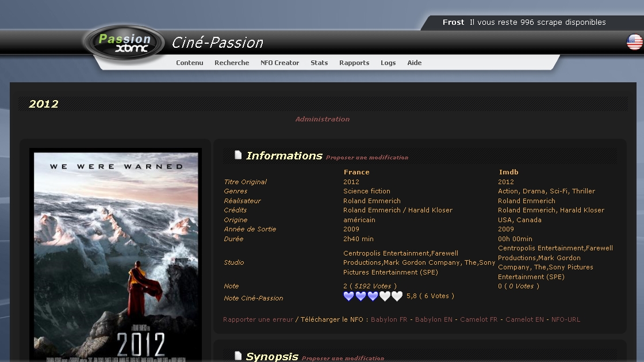
Task: Open the Aide help menu
Action: point(415,63)
